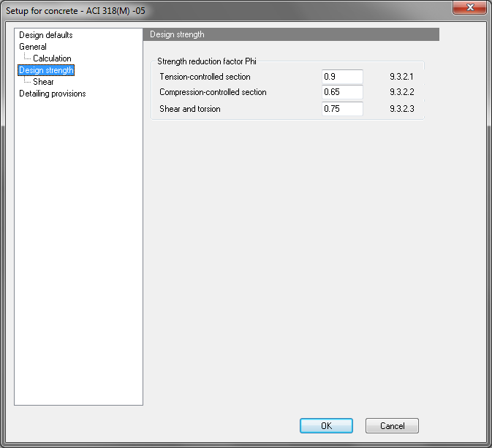Click the Shear and torsion label
492x448 pixels.
[190, 109]
